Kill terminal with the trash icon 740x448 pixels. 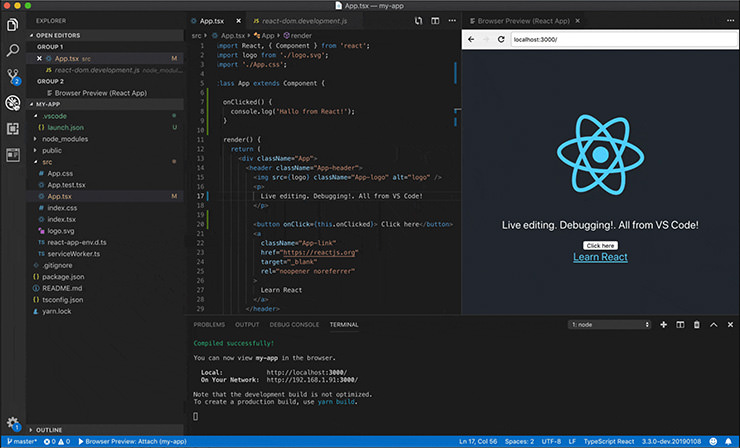click(x=696, y=325)
